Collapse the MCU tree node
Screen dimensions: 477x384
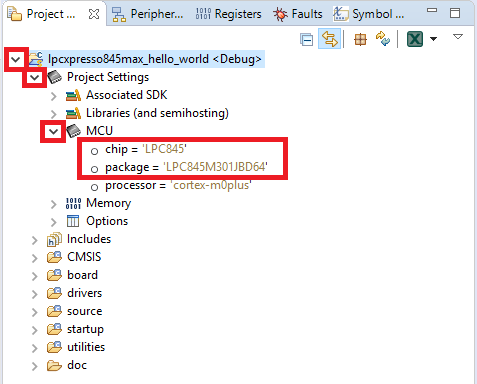point(53,131)
